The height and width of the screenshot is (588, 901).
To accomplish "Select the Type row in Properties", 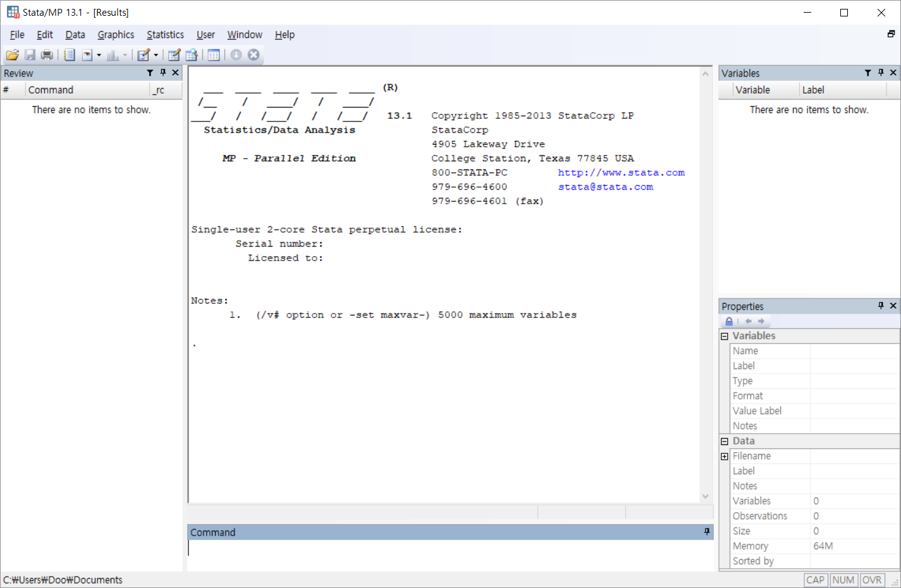I will click(x=814, y=381).
